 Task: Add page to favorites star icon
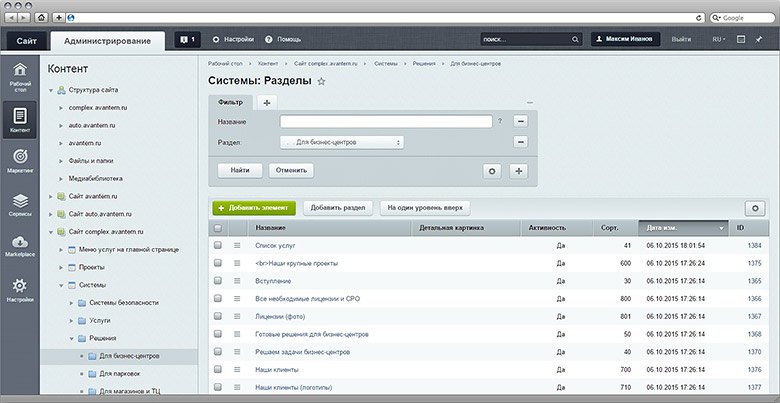coord(321,81)
